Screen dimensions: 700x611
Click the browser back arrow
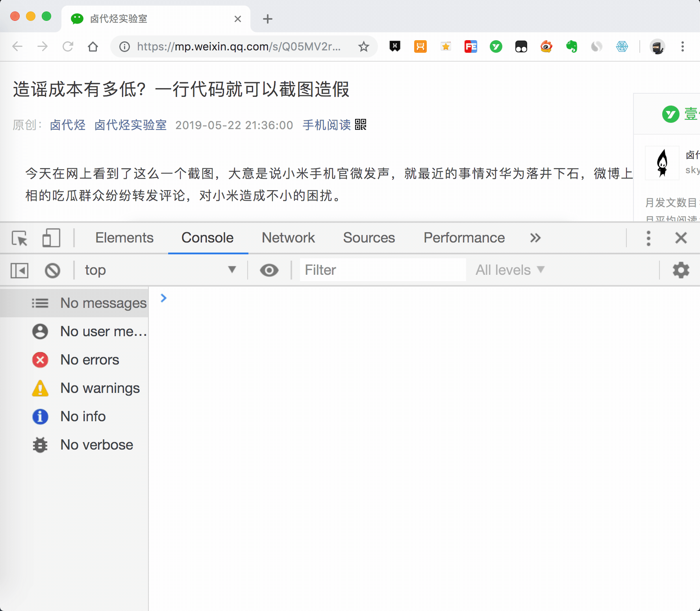point(17,46)
